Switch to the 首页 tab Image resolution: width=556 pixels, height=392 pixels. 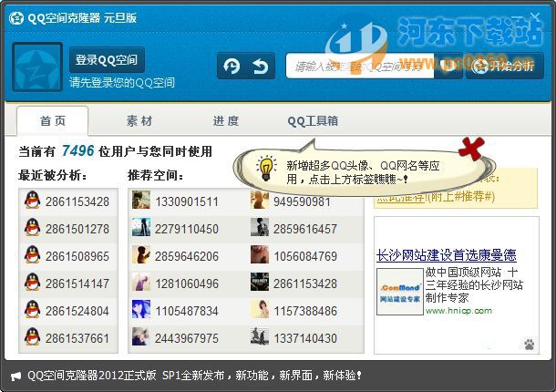point(53,121)
